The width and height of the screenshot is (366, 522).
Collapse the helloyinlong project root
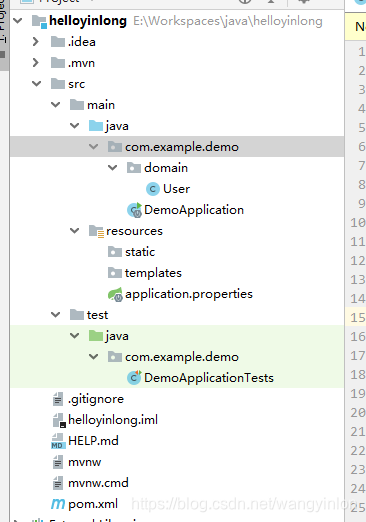coord(17,21)
